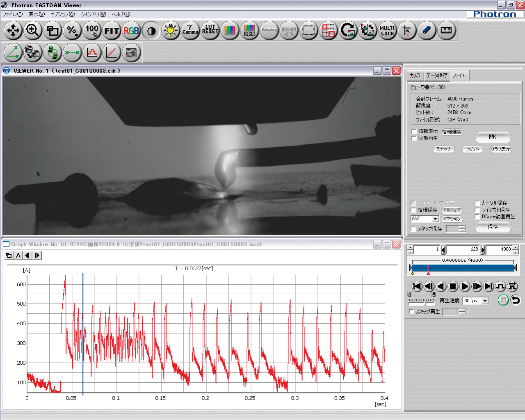Click the スナップ button
The height and width of the screenshot is (420, 525).
(443, 149)
